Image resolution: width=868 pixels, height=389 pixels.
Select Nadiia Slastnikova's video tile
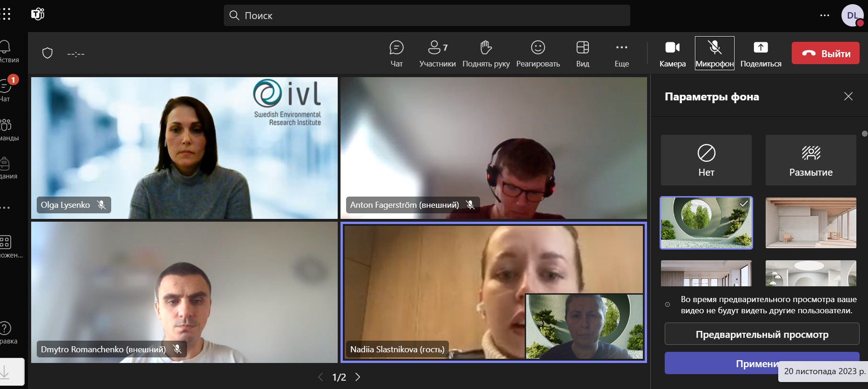[494, 292]
